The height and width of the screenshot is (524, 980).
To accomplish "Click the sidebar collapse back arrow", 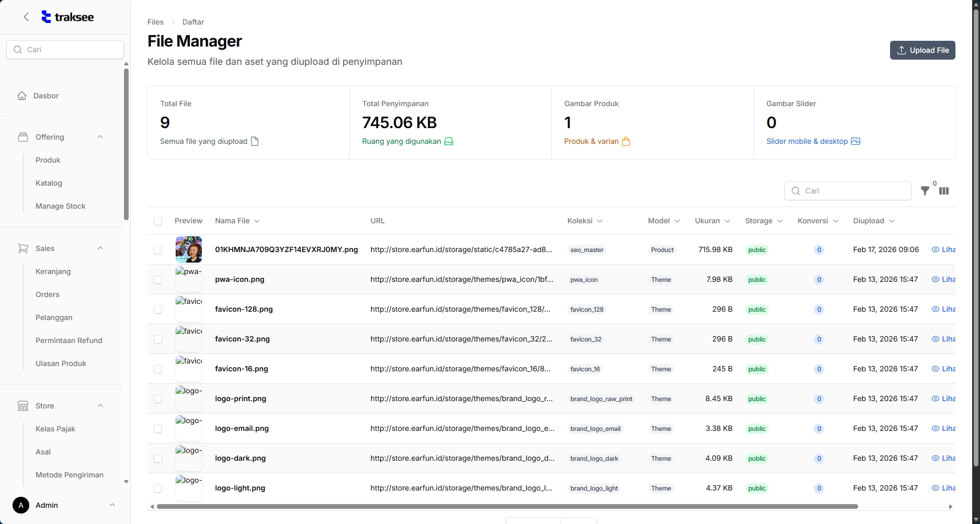I will point(26,17).
